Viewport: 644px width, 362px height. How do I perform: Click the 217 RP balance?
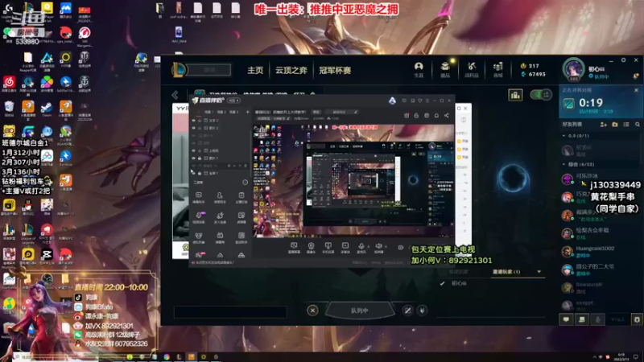[x=530, y=66]
